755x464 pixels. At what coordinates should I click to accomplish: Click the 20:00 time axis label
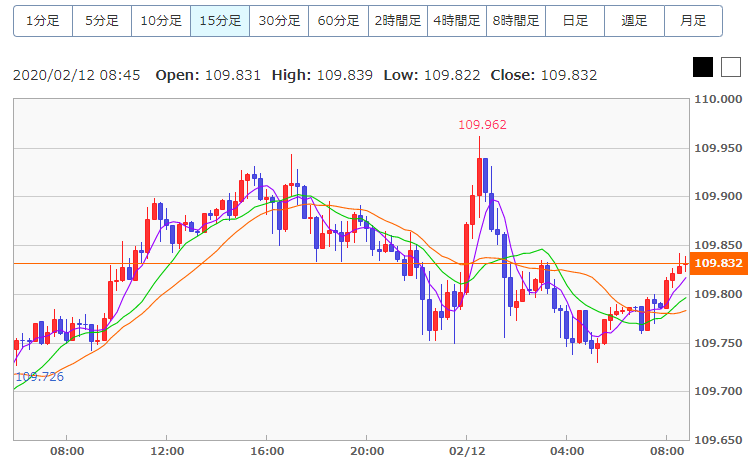367,451
